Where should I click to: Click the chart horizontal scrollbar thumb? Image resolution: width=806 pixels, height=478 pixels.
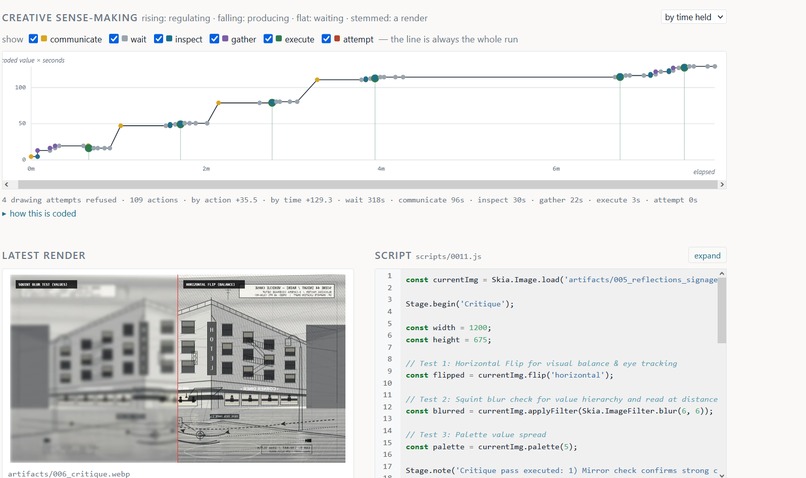pos(367,185)
